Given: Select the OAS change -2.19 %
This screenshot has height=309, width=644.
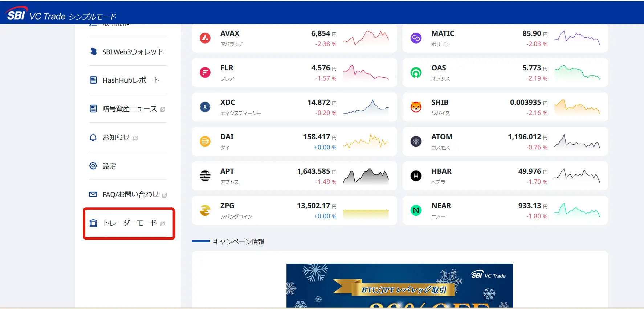Looking at the screenshot, I should coord(537,78).
